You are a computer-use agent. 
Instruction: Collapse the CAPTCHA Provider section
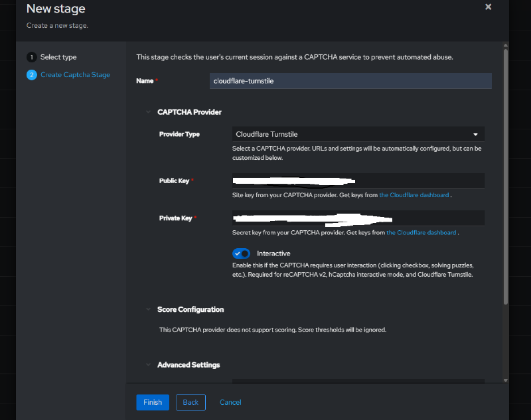point(148,112)
